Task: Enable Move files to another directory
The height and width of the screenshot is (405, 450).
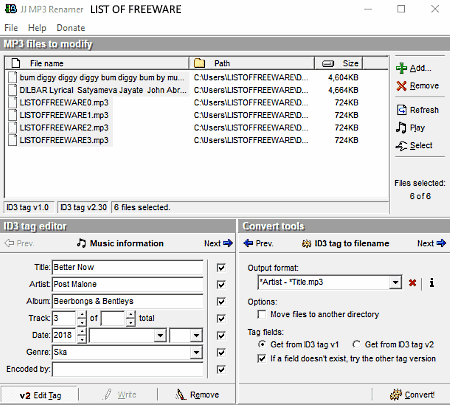Action: (x=262, y=314)
